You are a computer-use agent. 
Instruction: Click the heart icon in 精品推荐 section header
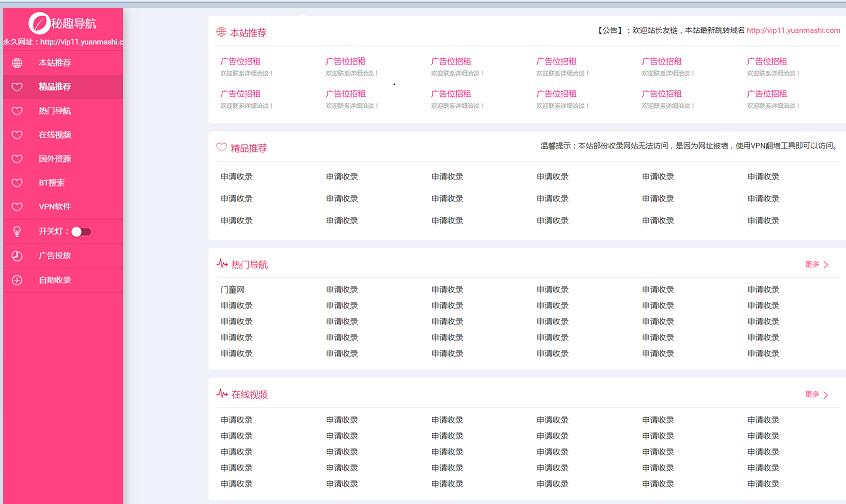click(221, 147)
